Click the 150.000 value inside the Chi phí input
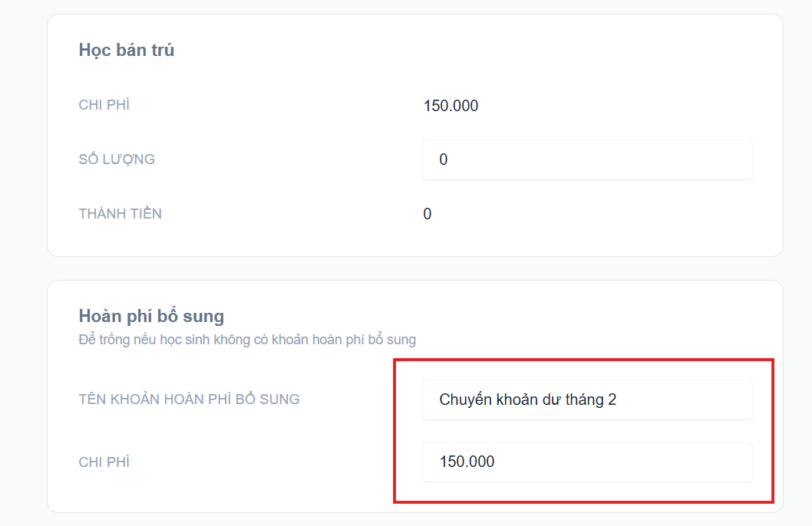812x526 pixels. 467,462
